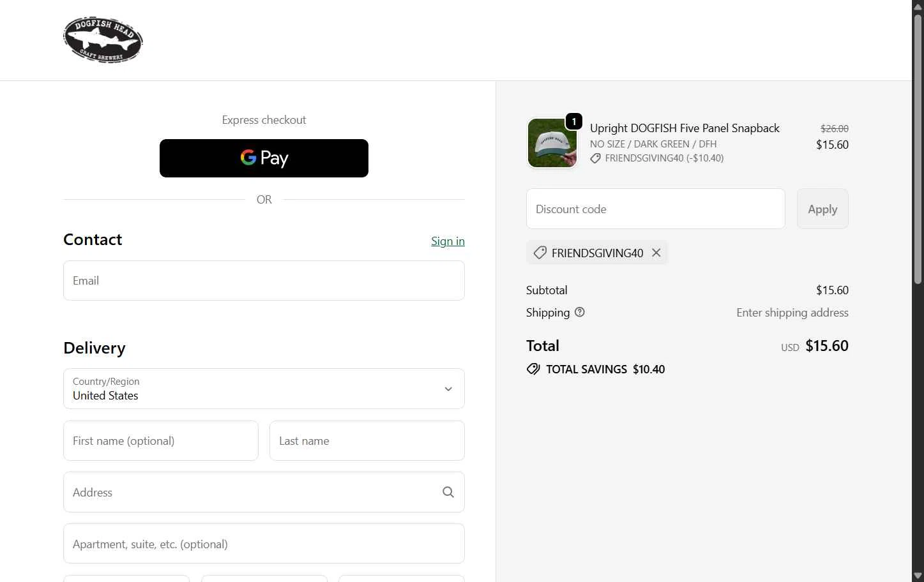Click the Apply discount button

coord(822,209)
